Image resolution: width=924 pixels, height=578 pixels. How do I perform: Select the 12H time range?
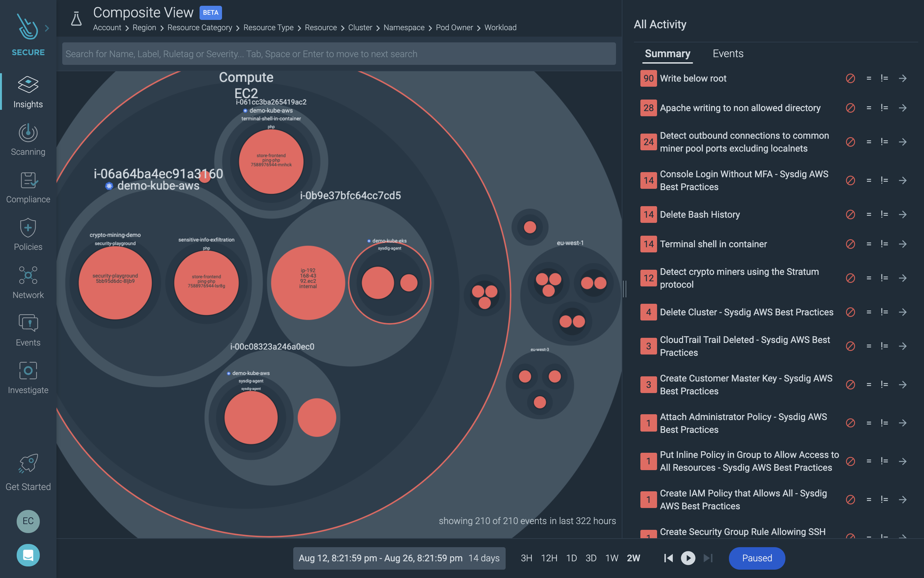(x=549, y=558)
